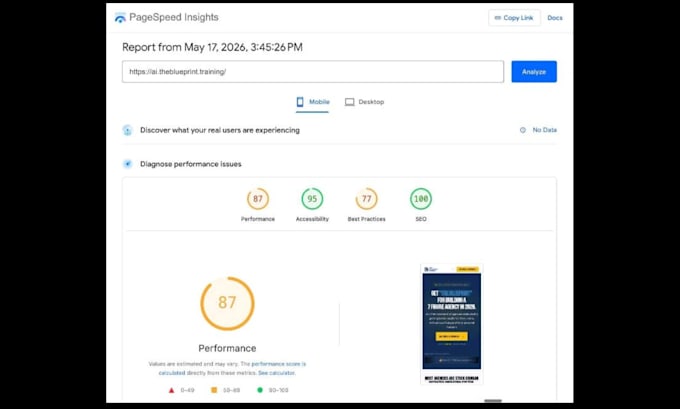Click the URL input field
680x409 pixels.
pos(313,72)
